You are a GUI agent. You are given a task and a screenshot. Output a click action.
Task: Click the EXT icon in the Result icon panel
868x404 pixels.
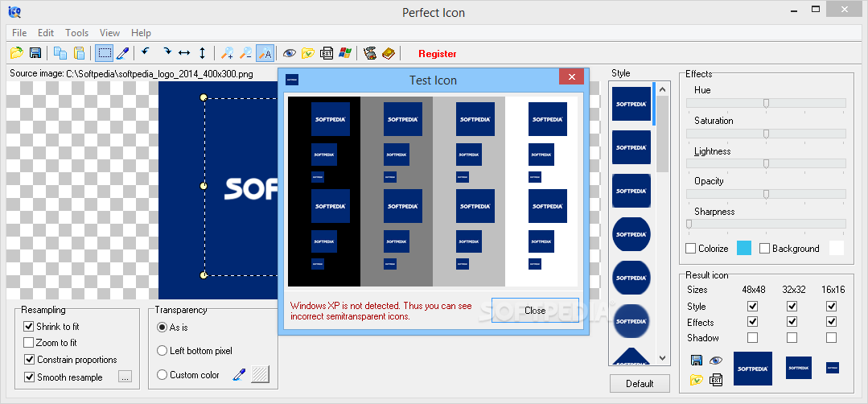click(716, 380)
